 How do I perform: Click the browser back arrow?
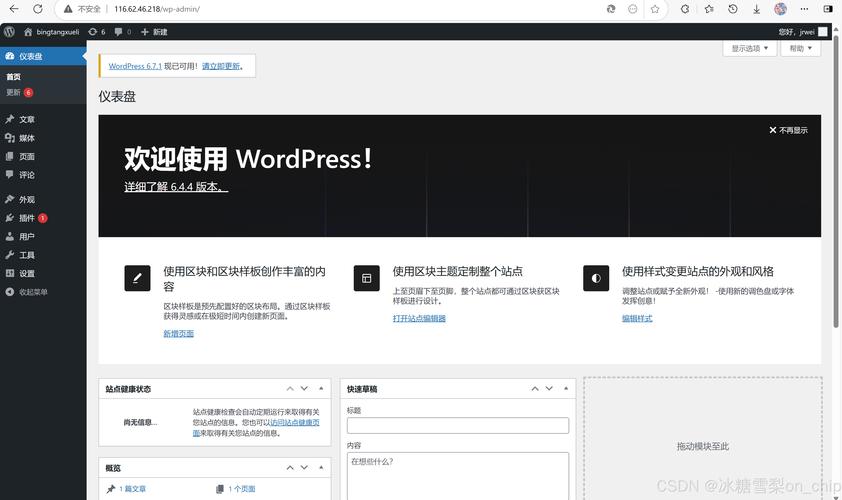pyautogui.click(x=14, y=9)
